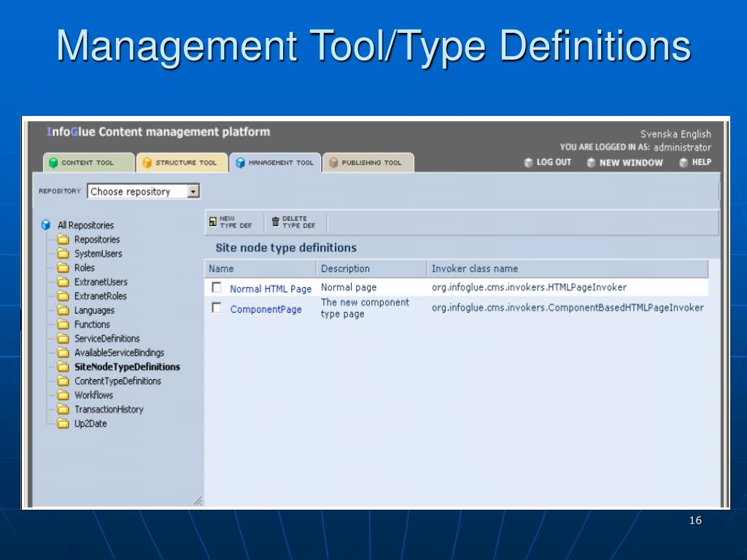747x560 pixels.
Task: Click the Description column header
Action: pyautogui.click(x=345, y=268)
